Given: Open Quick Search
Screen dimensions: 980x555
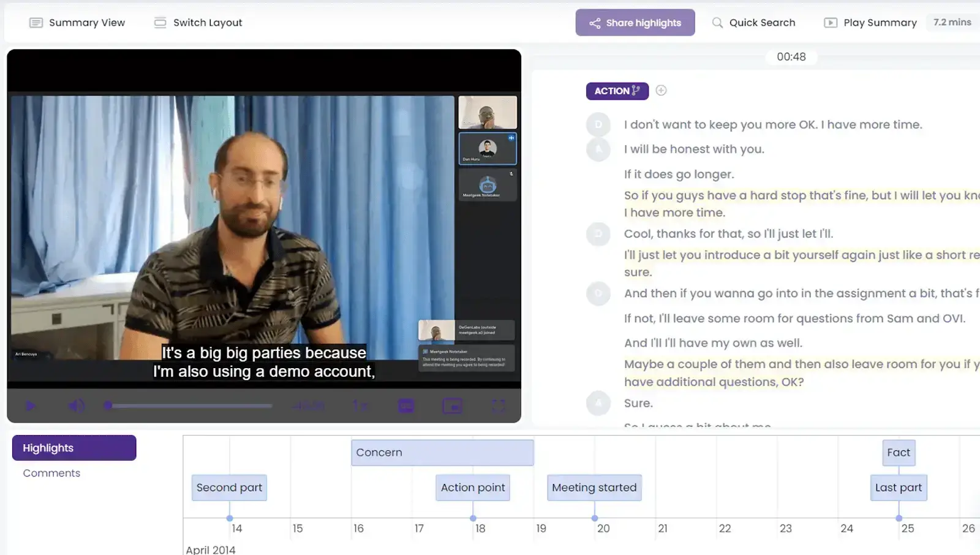Looking at the screenshot, I should pyautogui.click(x=753, y=23).
